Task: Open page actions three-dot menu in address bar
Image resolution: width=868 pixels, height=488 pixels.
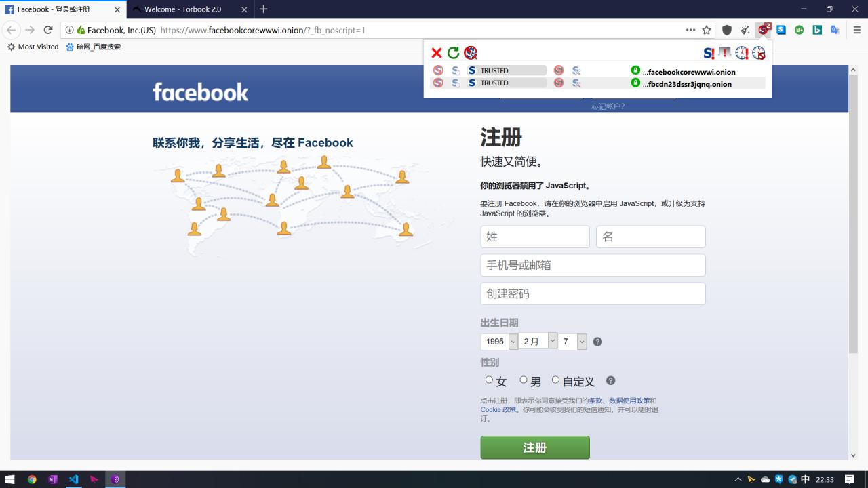Action: pyautogui.click(x=690, y=30)
